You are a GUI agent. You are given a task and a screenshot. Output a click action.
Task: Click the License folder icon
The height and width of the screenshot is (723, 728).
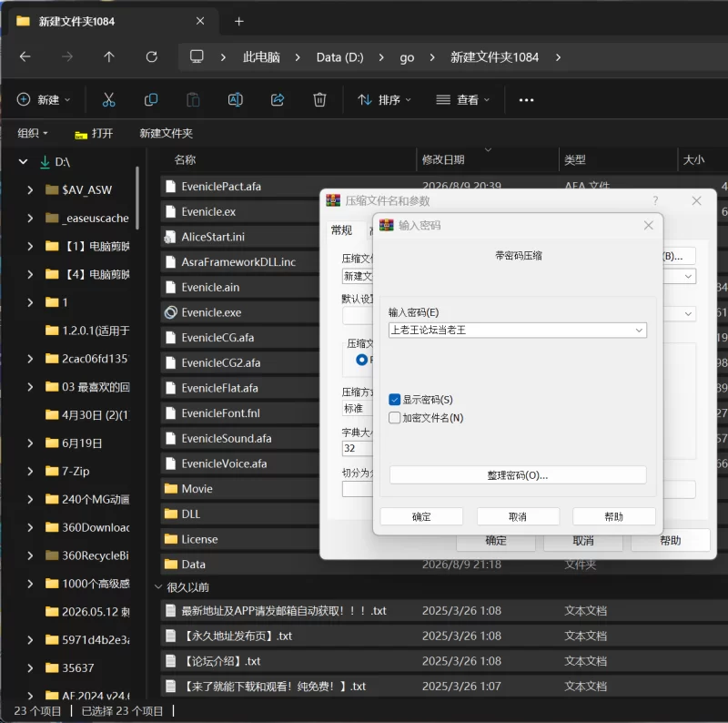point(171,539)
